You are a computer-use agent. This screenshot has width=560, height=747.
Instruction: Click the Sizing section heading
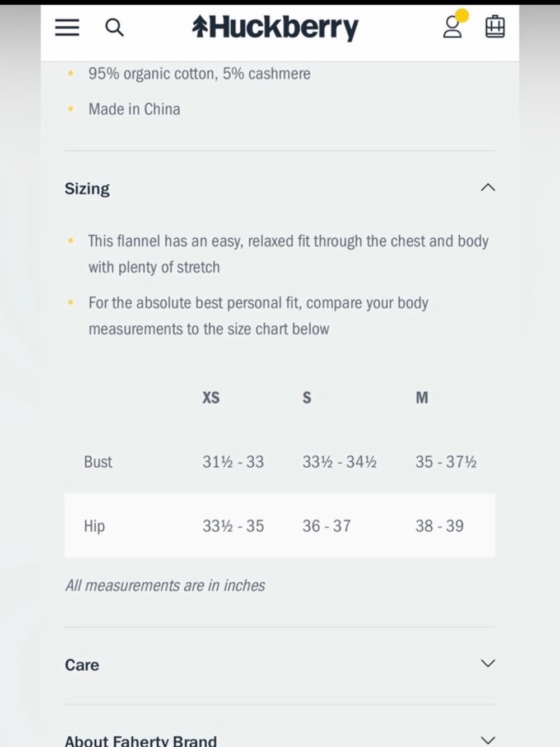(x=87, y=188)
